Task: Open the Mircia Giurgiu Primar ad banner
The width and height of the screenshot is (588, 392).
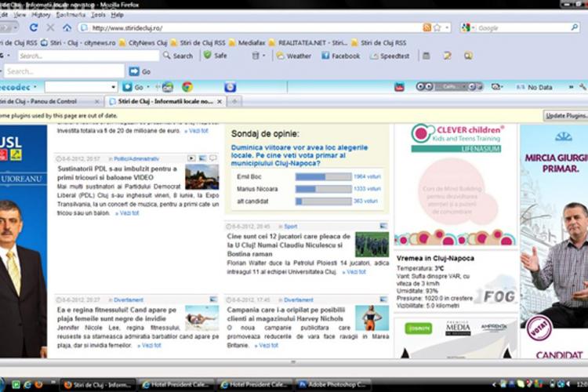Action: pyautogui.click(x=554, y=241)
